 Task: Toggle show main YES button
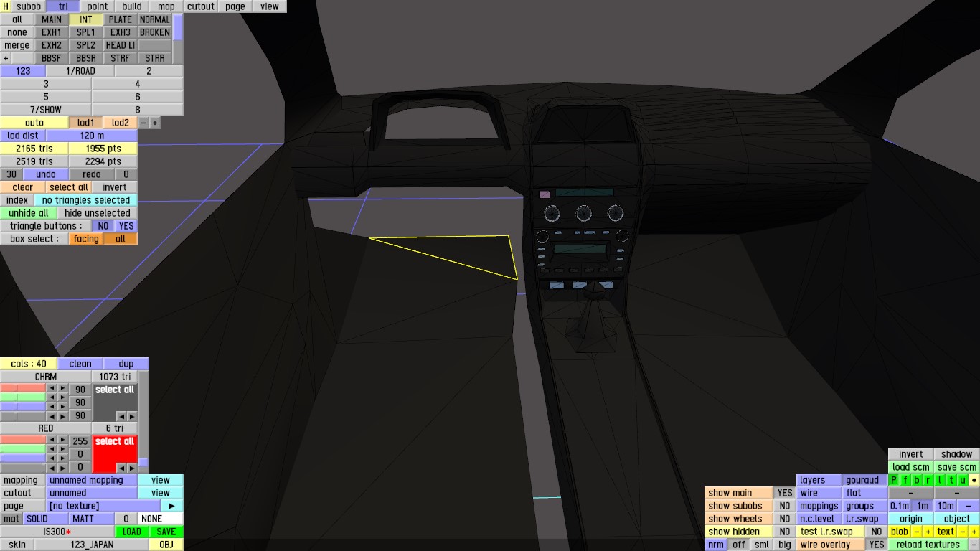coord(785,493)
